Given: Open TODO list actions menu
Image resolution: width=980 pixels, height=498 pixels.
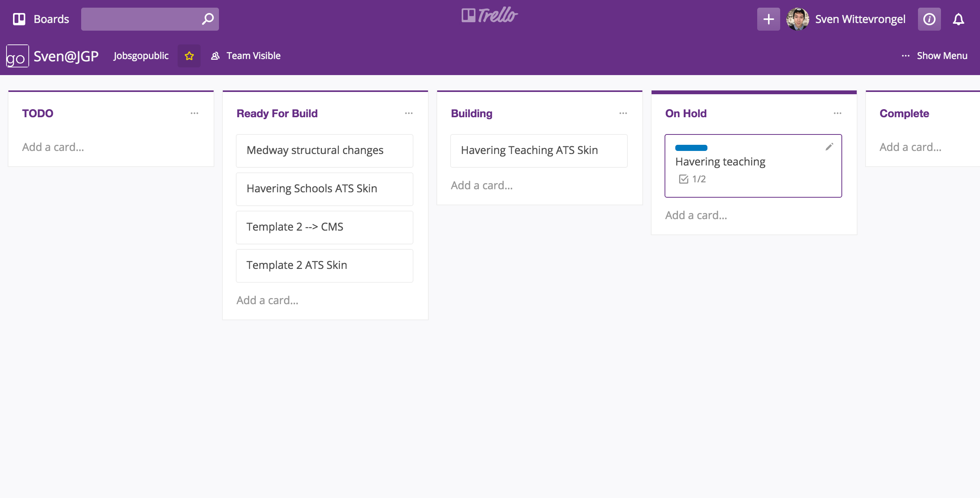Looking at the screenshot, I should click(194, 113).
